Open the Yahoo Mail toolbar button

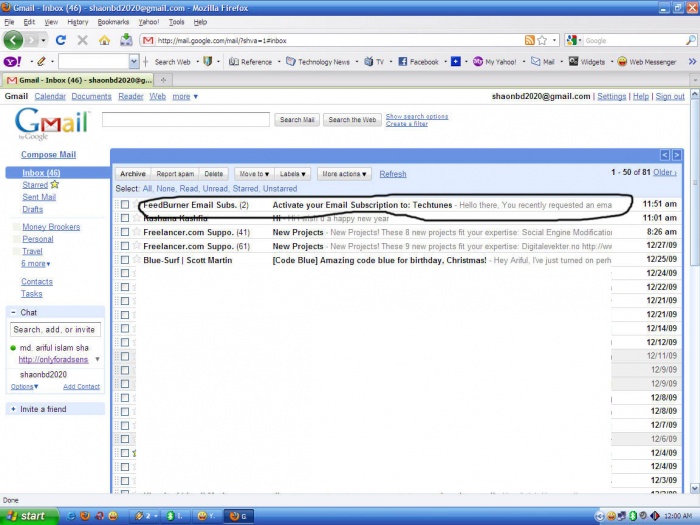coord(542,62)
